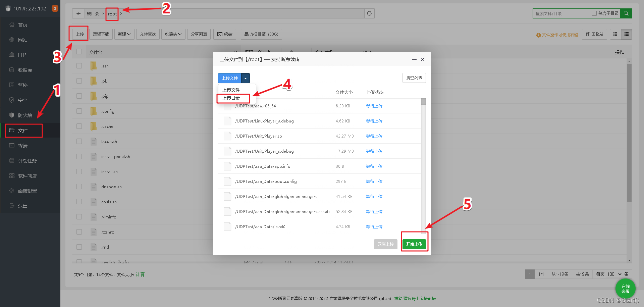The width and height of the screenshot is (644, 307).
Task: Click the 在线客服 online support button
Action: pyautogui.click(x=626, y=289)
